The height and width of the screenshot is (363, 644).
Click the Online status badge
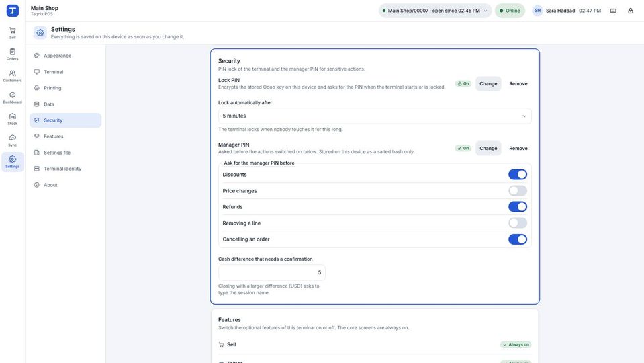click(510, 11)
